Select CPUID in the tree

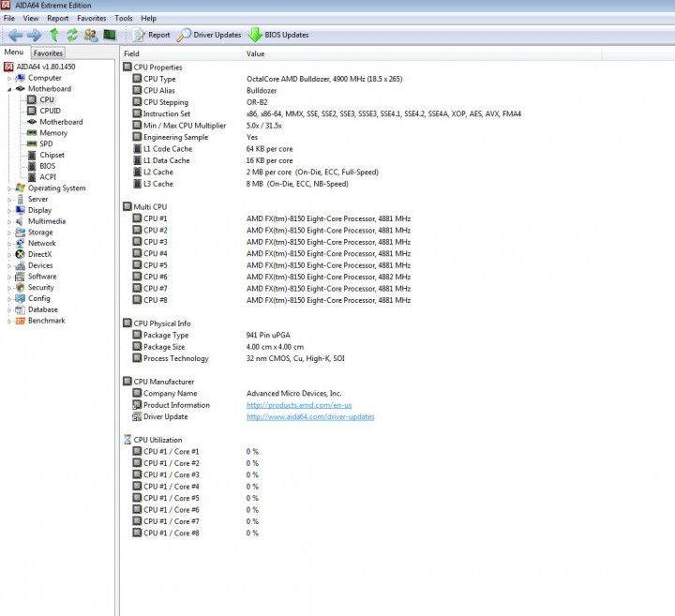pos(50,111)
